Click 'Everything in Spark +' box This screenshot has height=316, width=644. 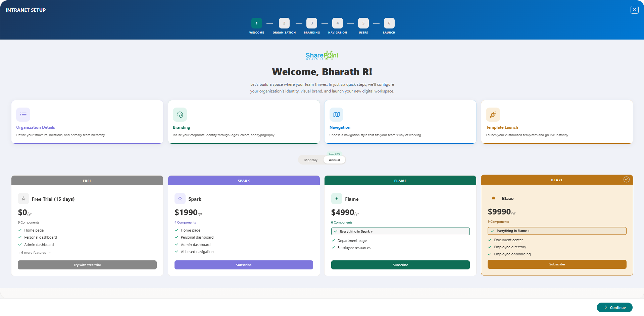[400, 232]
